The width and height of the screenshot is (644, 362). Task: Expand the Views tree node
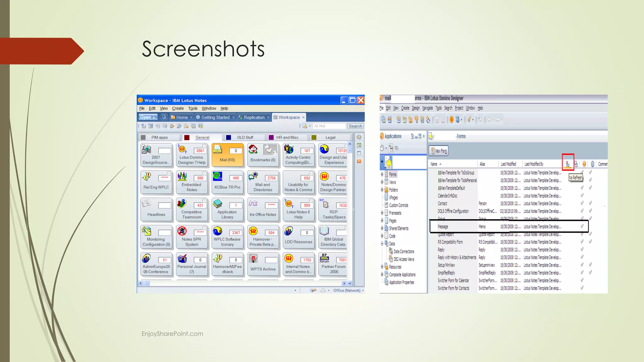click(382, 182)
